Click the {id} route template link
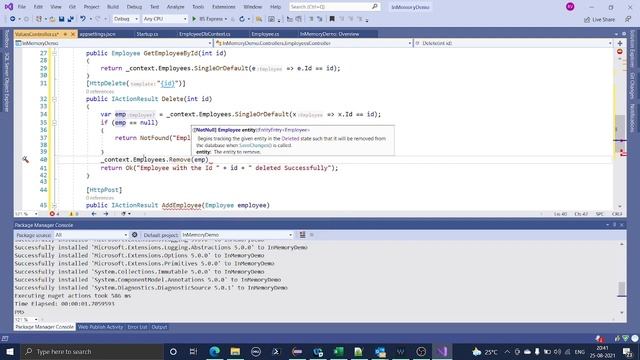 [168, 83]
